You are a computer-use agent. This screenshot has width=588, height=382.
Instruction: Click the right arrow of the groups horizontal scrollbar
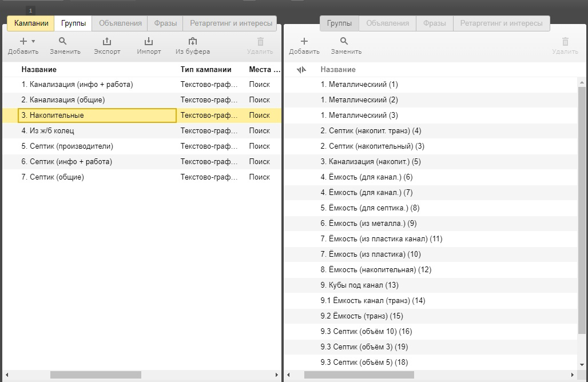572,375
